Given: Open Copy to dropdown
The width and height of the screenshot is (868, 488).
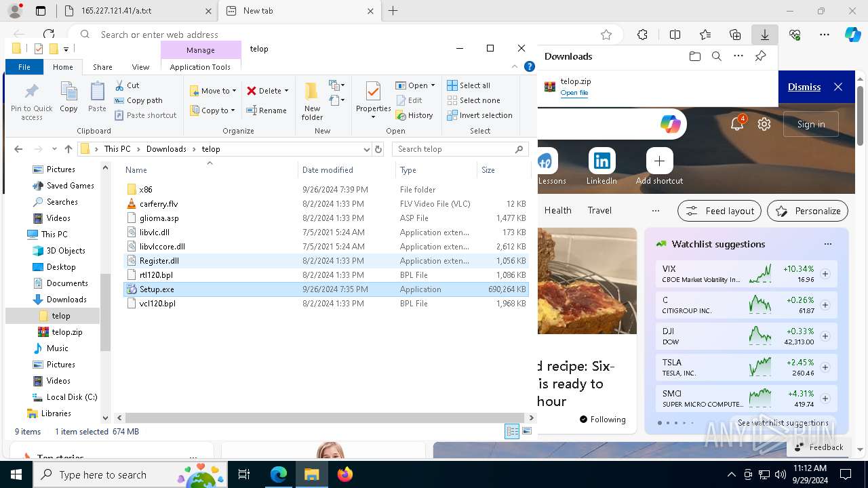Looking at the screenshot, I should tap(212, 110).
